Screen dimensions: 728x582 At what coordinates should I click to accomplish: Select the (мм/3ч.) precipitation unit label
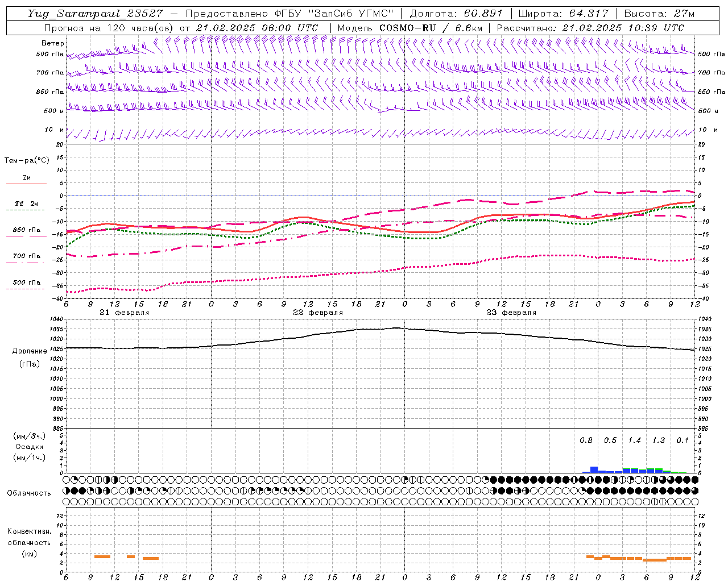[30, 436]
